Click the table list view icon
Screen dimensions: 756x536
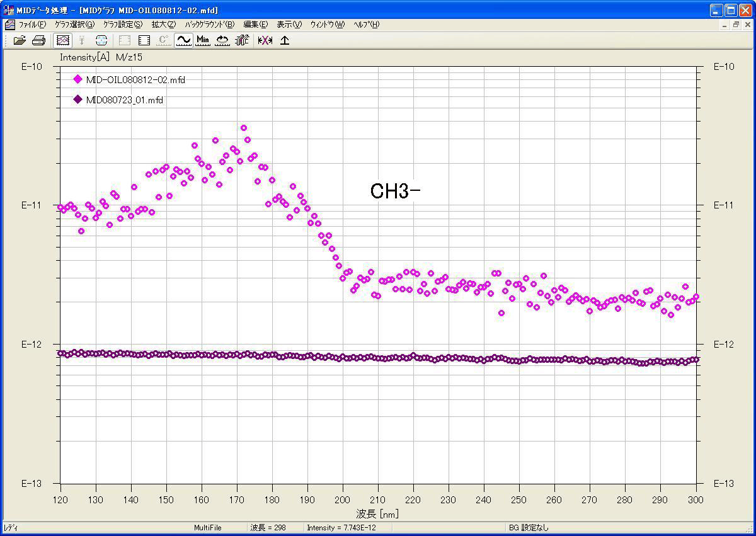coord(144,40)
